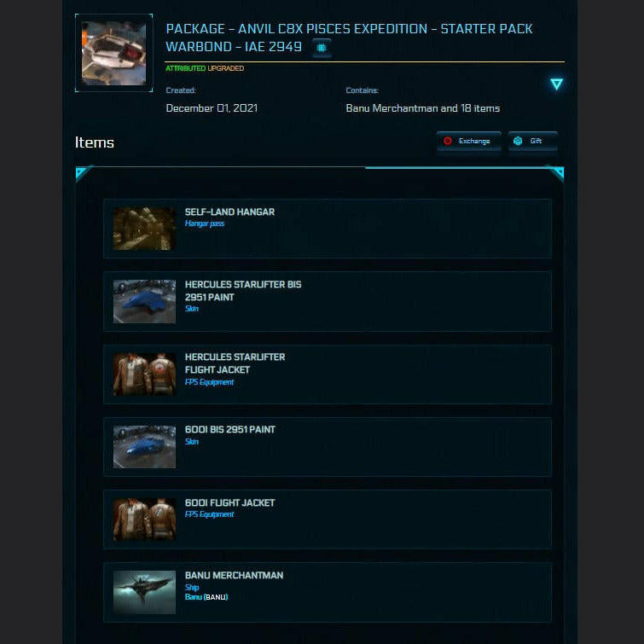Open the Pisces Expedition package thumbnail
The height and width of the screenshot is (644, 644).
[113, 53]
